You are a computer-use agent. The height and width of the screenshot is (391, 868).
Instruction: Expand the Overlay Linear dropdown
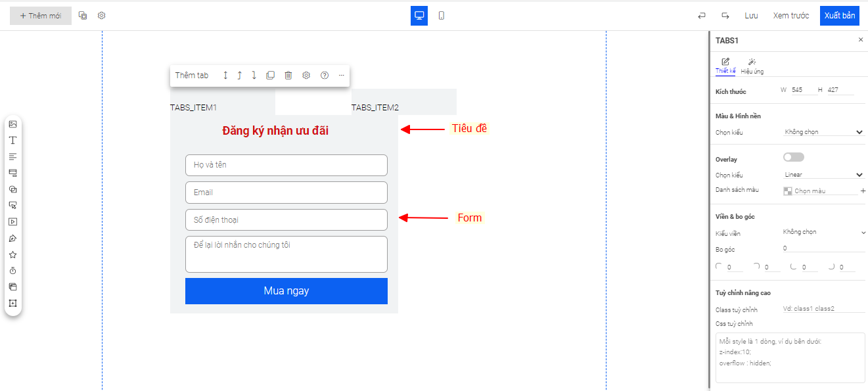click(823, 175)
